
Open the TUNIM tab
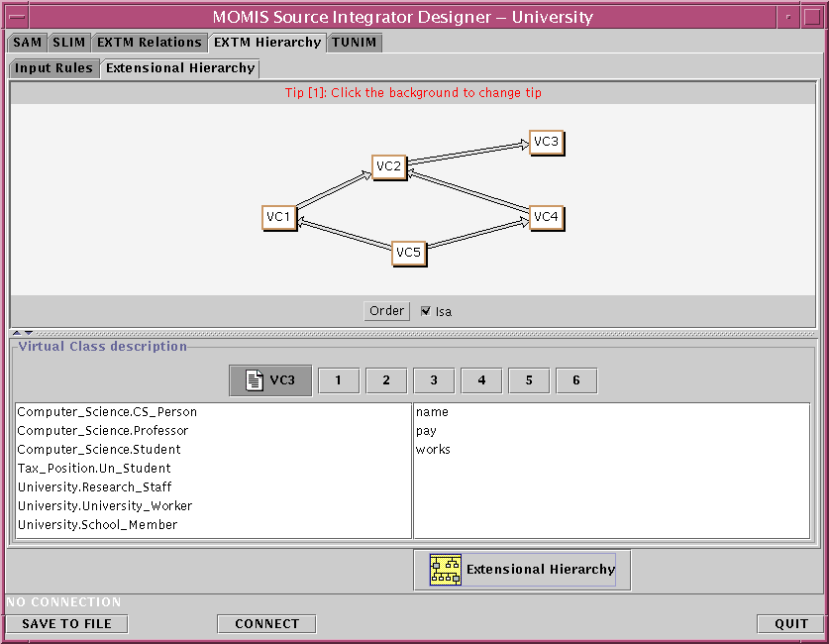(354, 43)
